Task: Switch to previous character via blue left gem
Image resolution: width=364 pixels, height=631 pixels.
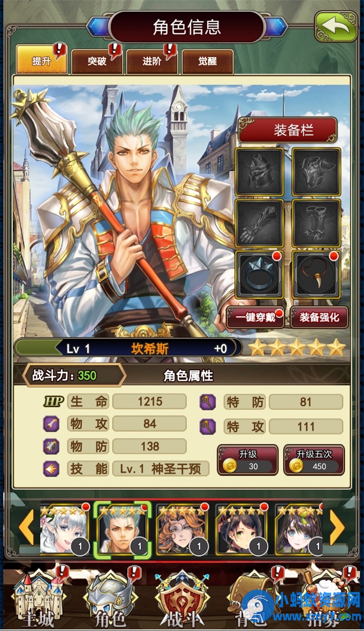Action: [x=99, y=26]
